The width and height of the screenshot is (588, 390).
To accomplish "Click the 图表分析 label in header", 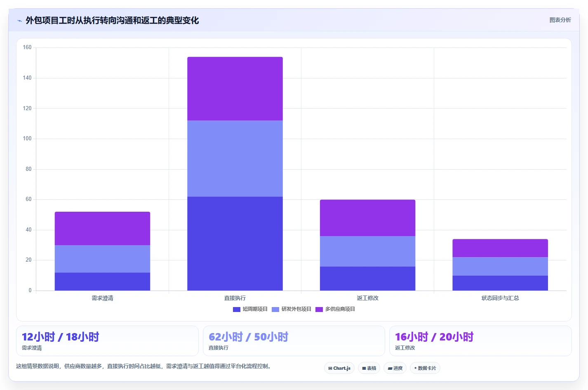I will click(560, 20).
